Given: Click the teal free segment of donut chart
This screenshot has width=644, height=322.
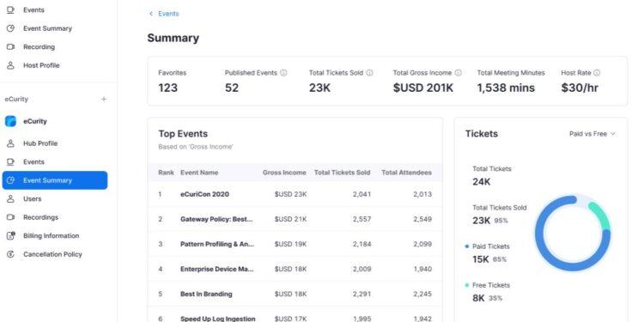Looking at the screenshot, I should point(601,216).
